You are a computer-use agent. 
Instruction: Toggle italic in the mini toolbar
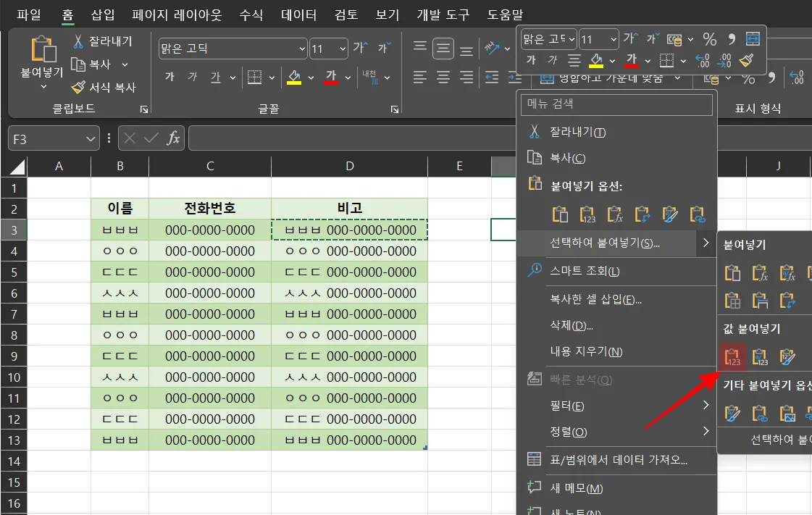coord(552,61)
